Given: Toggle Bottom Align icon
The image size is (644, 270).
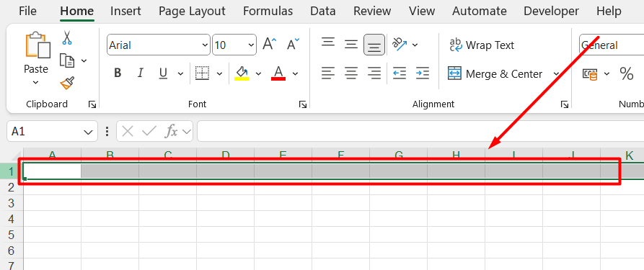Looking at the screenshot, I should point(374,45).
